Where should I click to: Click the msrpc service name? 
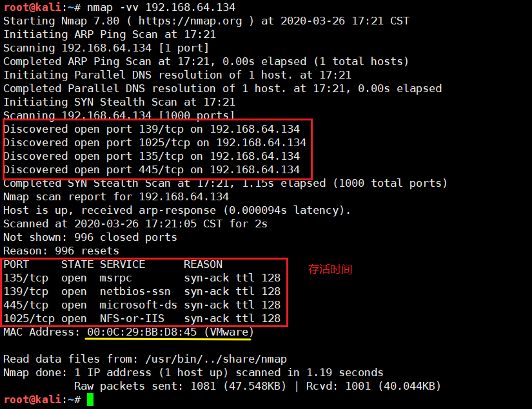[x=115, y=278]
